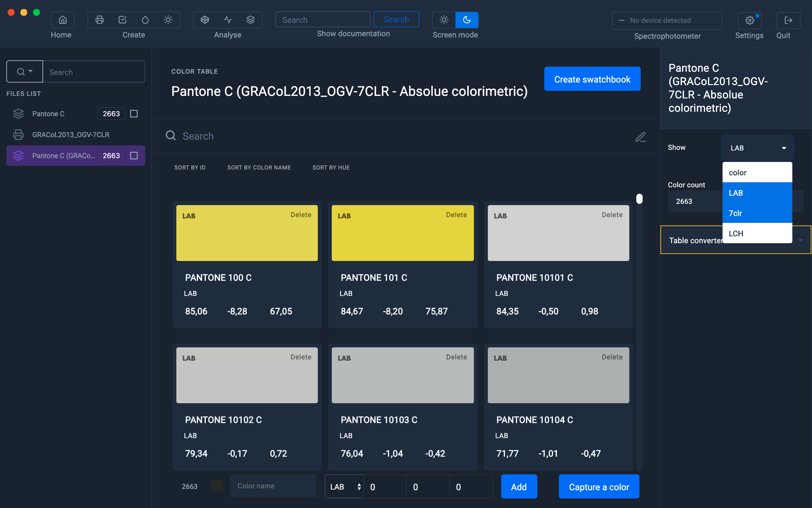The image size is (812, 508).
Task: Click the printer icon in Create group
Action: 99,20
